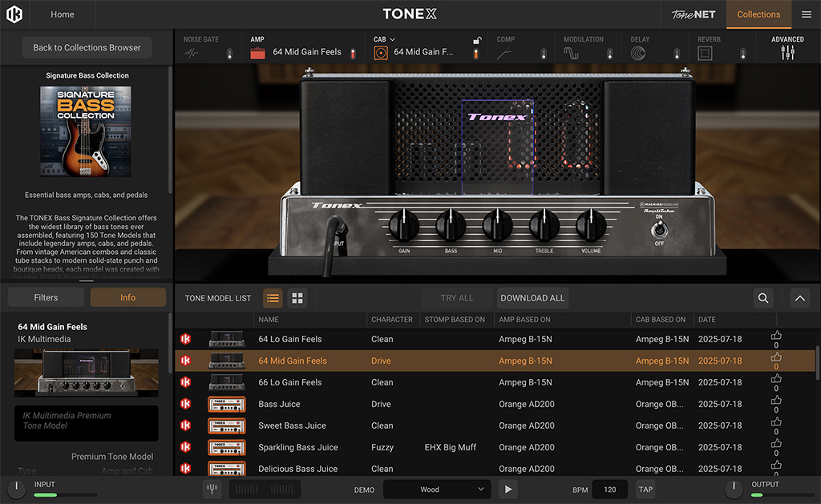
Task: Click Back to Collections Browser button
Action: 87,47
